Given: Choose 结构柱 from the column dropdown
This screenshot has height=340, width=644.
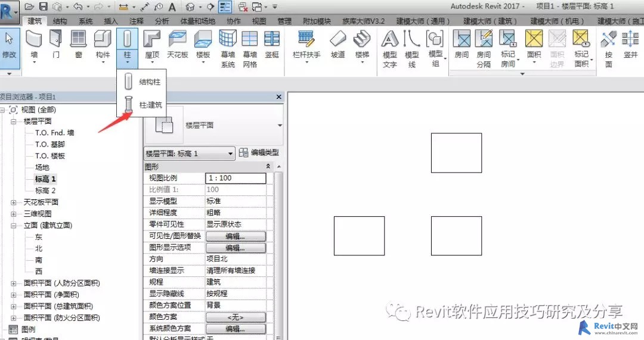Looking at the screenshot, I should pyautogui.click(x=142, y=82).
